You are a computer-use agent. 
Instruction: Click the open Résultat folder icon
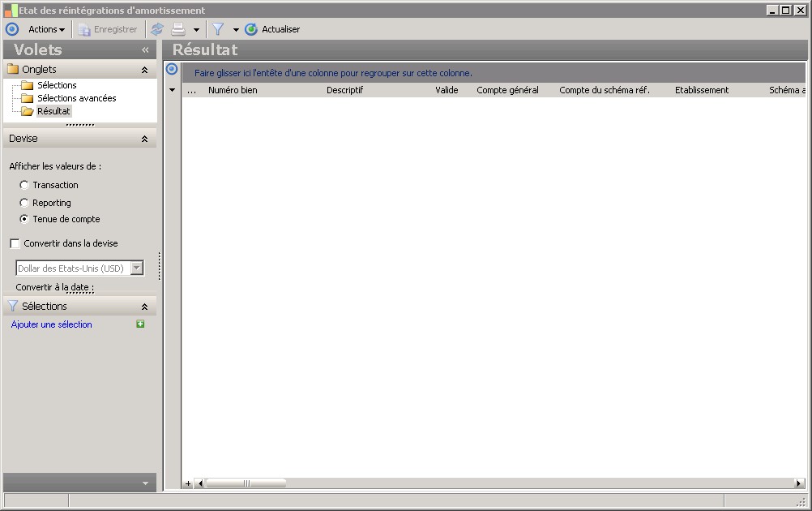point(27,111)
